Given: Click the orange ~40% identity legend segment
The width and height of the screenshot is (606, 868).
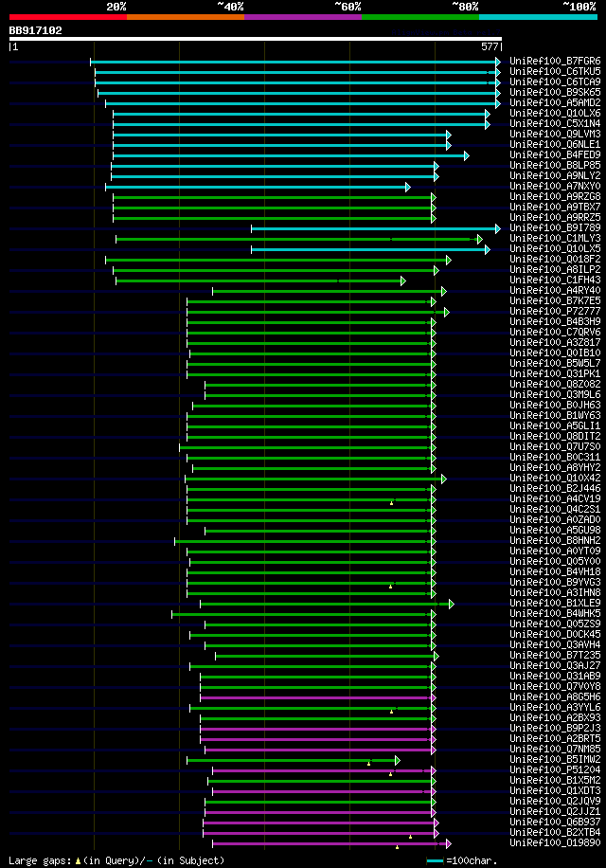Looking at the screenshot, I should (186, 17).
